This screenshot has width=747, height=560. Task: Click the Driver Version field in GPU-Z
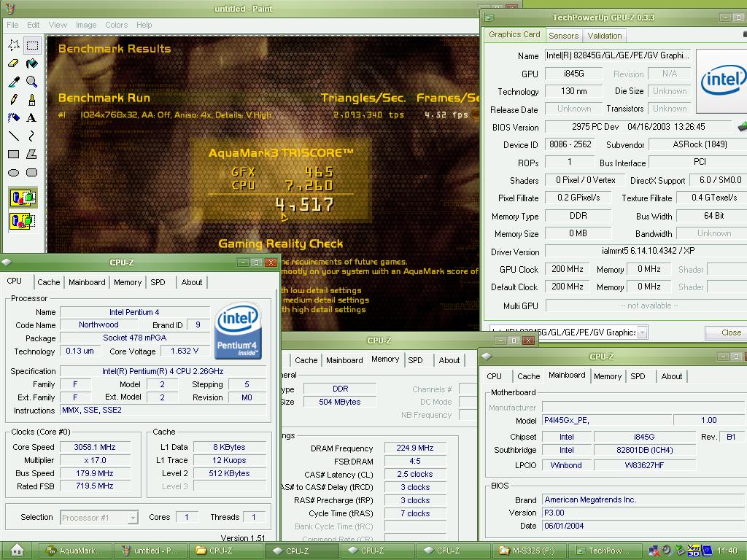click(x=648, y=251)
